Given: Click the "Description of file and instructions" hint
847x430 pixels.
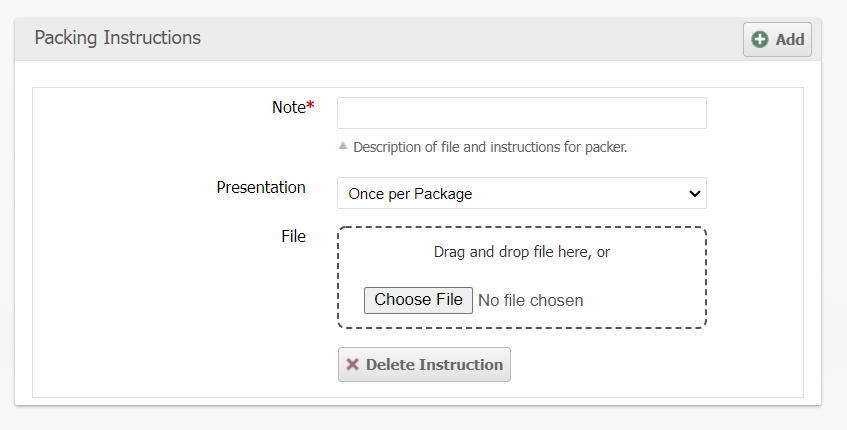Looking at the screenshot, I should coord(490,147).
